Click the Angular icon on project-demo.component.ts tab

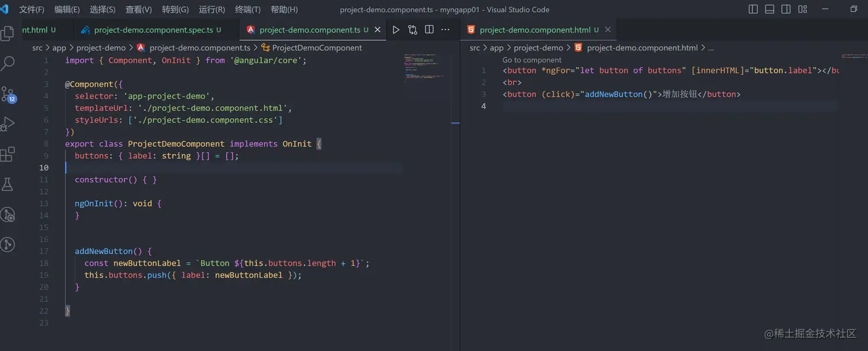(251, 30)
